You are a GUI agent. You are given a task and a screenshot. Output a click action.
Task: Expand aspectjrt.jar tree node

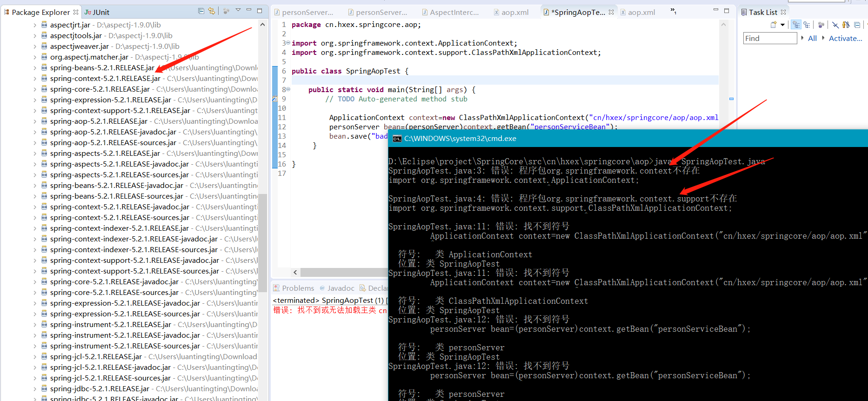34,25
